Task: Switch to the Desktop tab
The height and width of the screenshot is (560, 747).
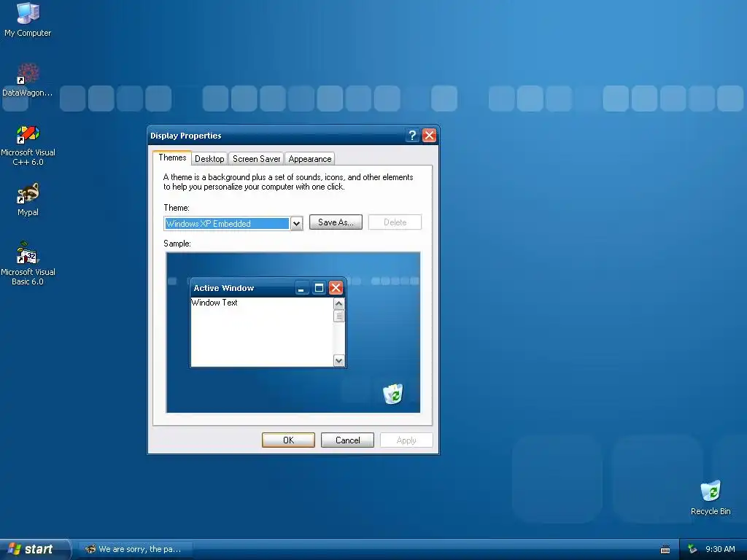Action: coord(209,158)
